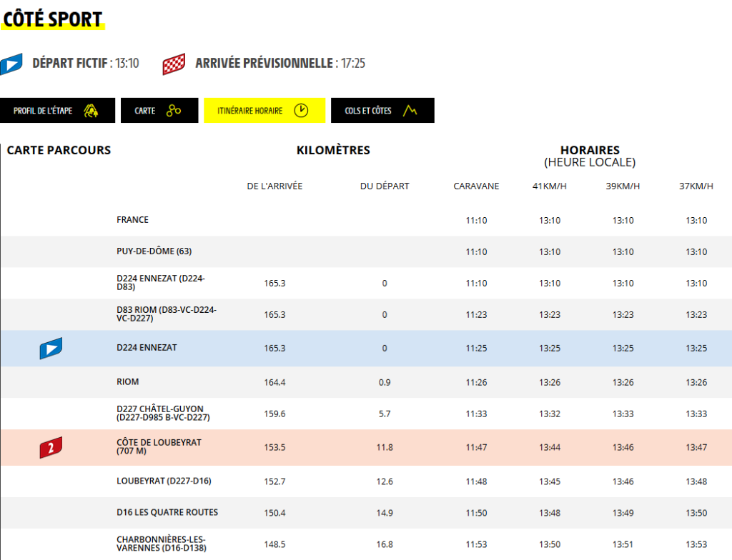Click the Côté Sport heading

[x=53, y=19]
